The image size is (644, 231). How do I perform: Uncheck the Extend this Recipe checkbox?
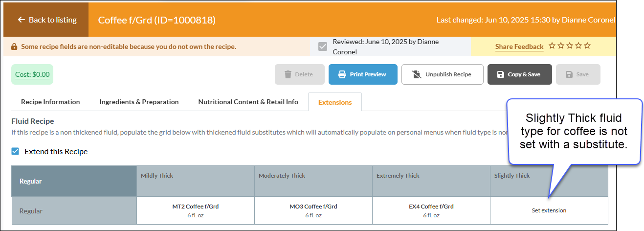coord(16,151)
